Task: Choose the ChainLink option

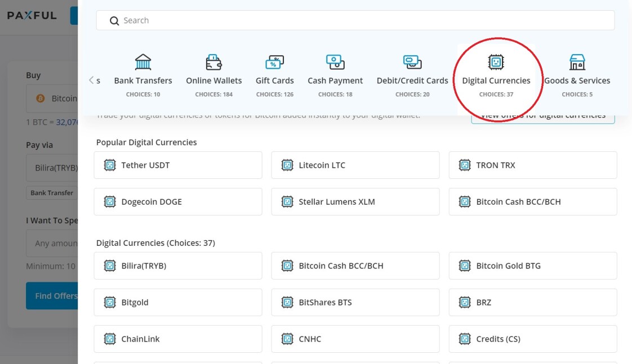Action: click(x=178, y=339)
